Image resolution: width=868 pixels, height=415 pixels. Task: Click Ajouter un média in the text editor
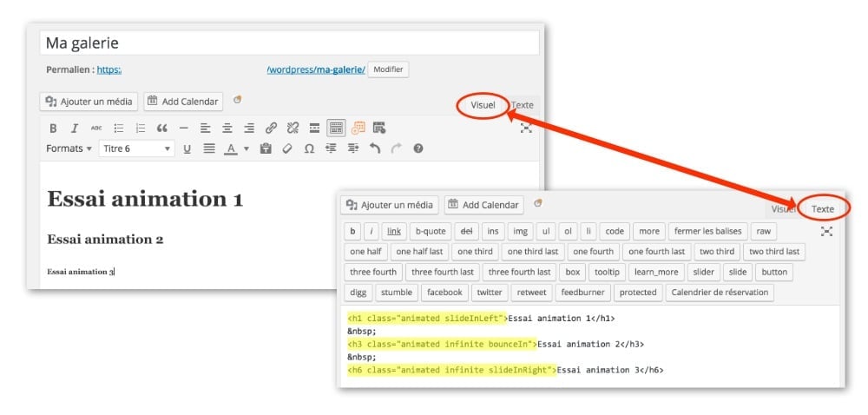(389, 205)
